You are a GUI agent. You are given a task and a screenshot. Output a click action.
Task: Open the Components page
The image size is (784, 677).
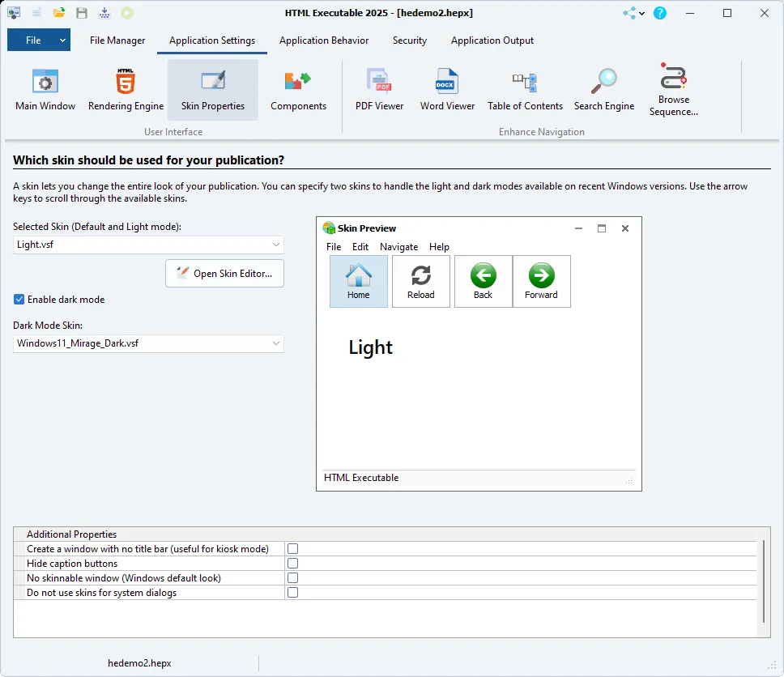tap(299, 90)
